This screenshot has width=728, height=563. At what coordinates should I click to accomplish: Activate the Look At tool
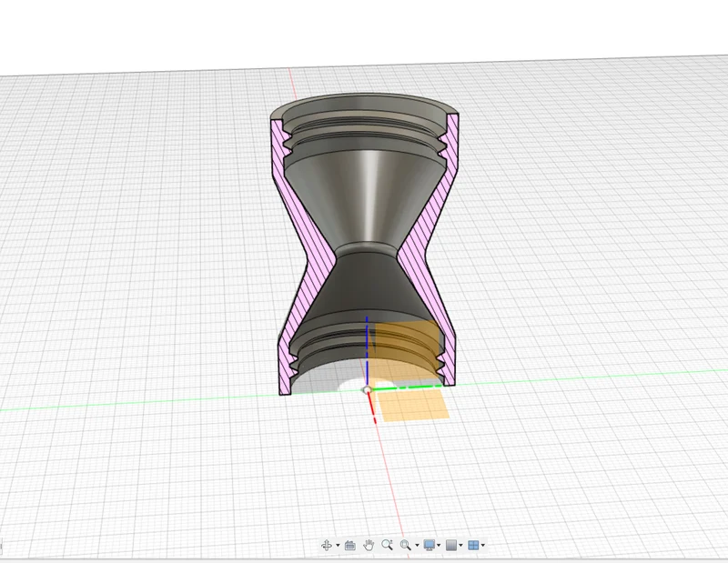click(x=350, y=545)
